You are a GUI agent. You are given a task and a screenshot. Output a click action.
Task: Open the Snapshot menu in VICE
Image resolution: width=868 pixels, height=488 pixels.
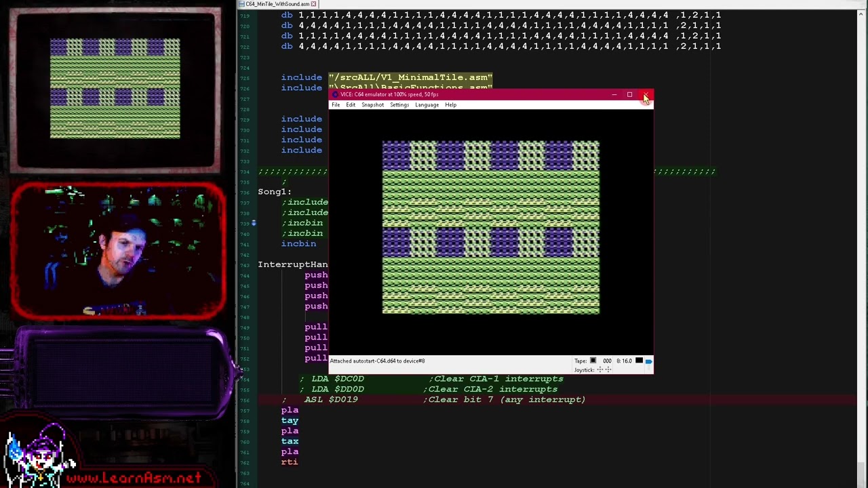pos(372,105)
